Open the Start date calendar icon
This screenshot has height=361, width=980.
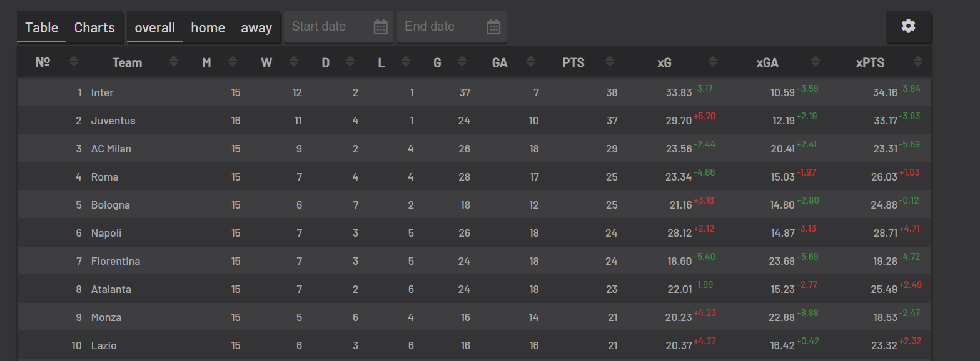[x=381, y=27]
